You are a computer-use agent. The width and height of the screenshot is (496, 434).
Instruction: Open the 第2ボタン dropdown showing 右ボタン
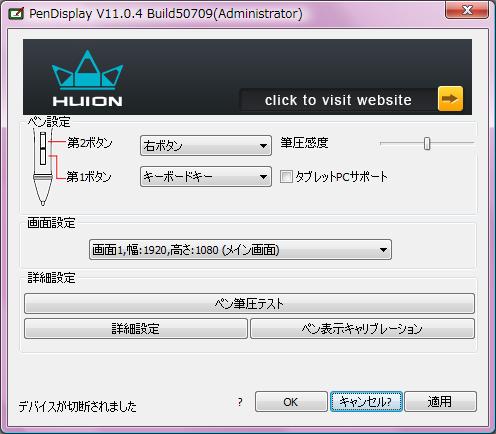click(206, 146)
